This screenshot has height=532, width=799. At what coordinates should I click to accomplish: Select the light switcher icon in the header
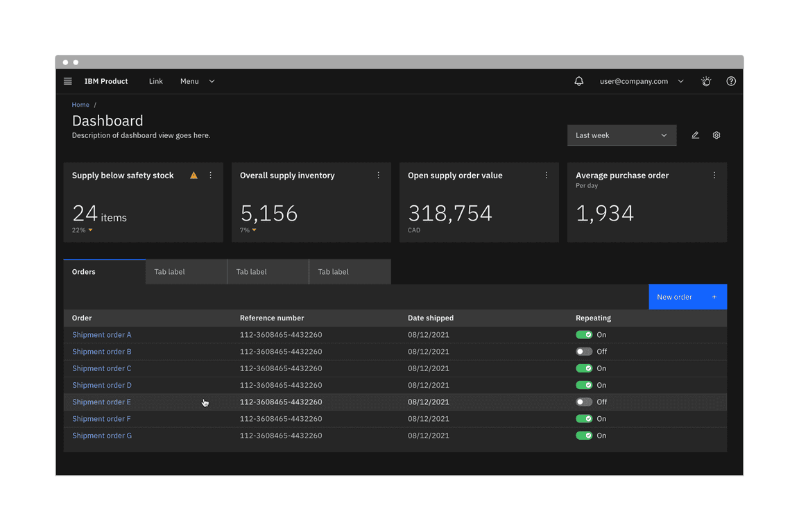705,81
